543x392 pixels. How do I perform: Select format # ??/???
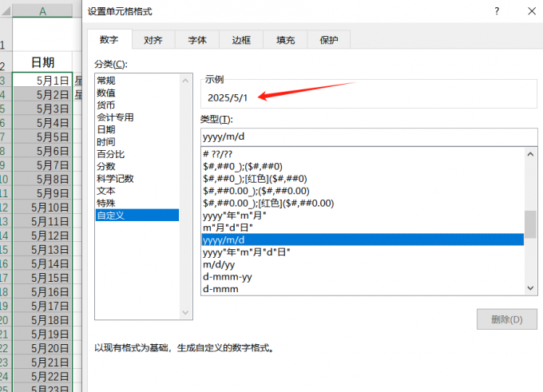pyautogui.click(x=363, y=154)
